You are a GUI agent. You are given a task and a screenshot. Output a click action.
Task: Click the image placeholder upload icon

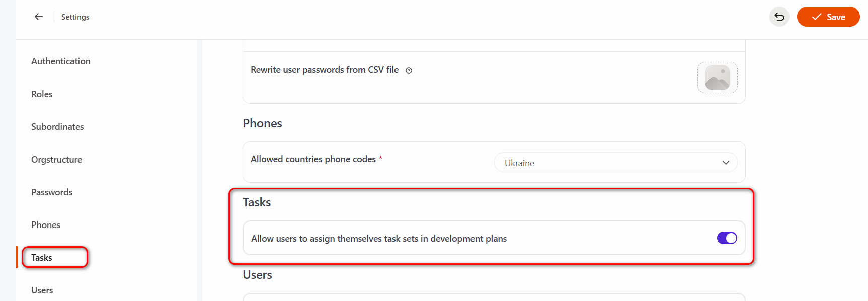tap(717, 78)
